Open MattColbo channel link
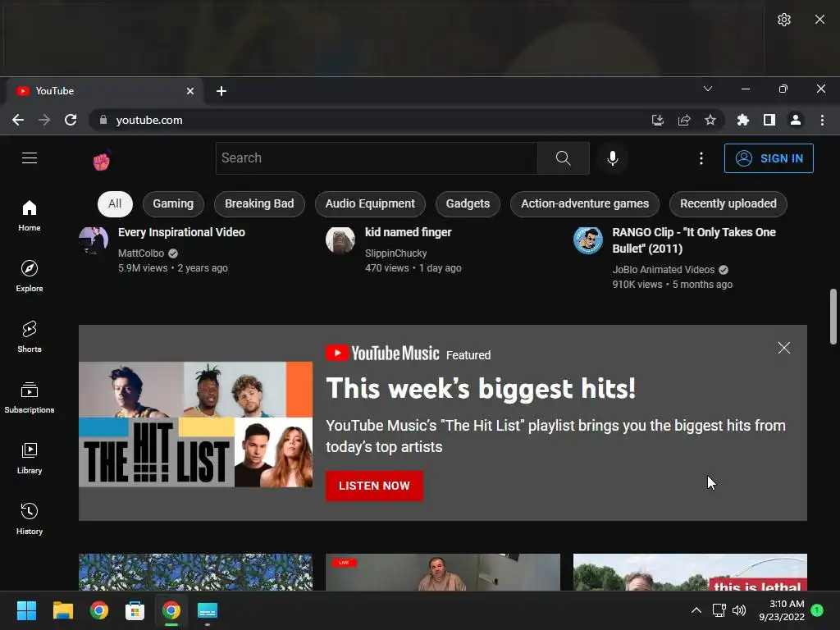This screenshot has height=630, width=840. [141, 253]
